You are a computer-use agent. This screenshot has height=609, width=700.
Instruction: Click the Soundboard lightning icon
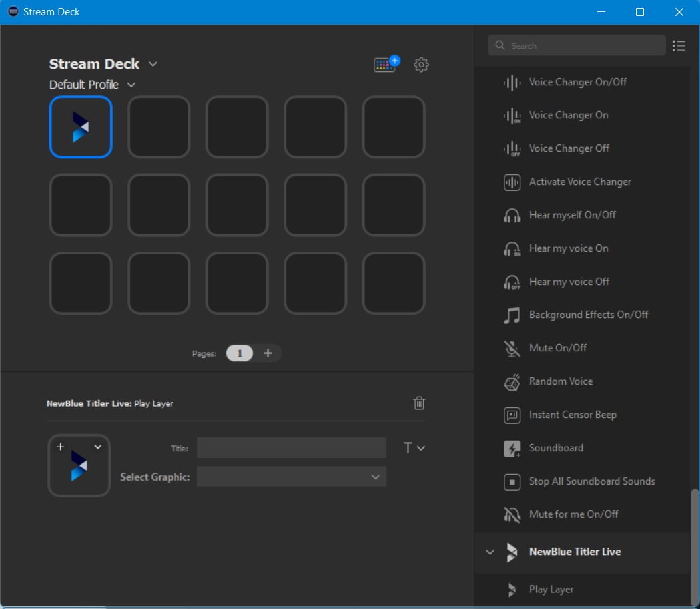(x=512, y=449)
